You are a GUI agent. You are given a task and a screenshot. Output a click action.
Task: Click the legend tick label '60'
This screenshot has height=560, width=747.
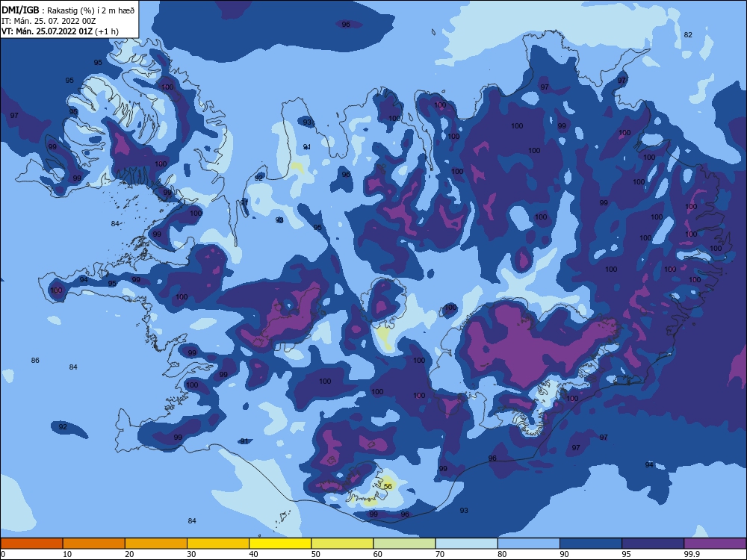378,554
